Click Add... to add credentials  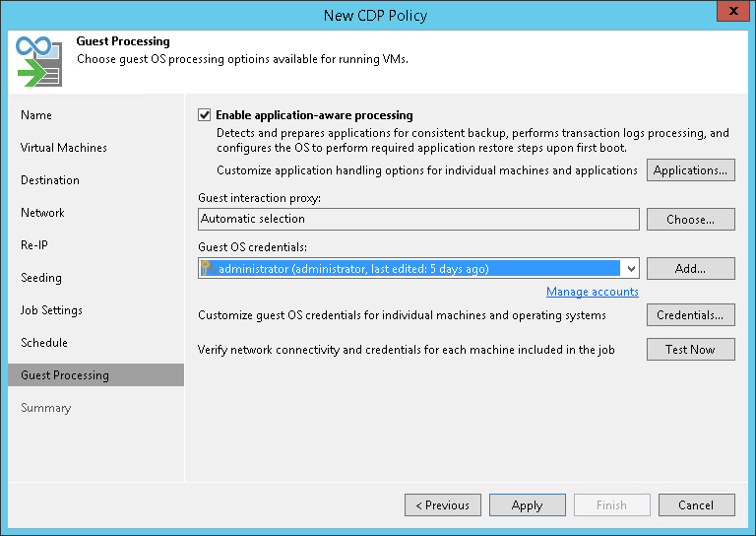pos(690,268)
